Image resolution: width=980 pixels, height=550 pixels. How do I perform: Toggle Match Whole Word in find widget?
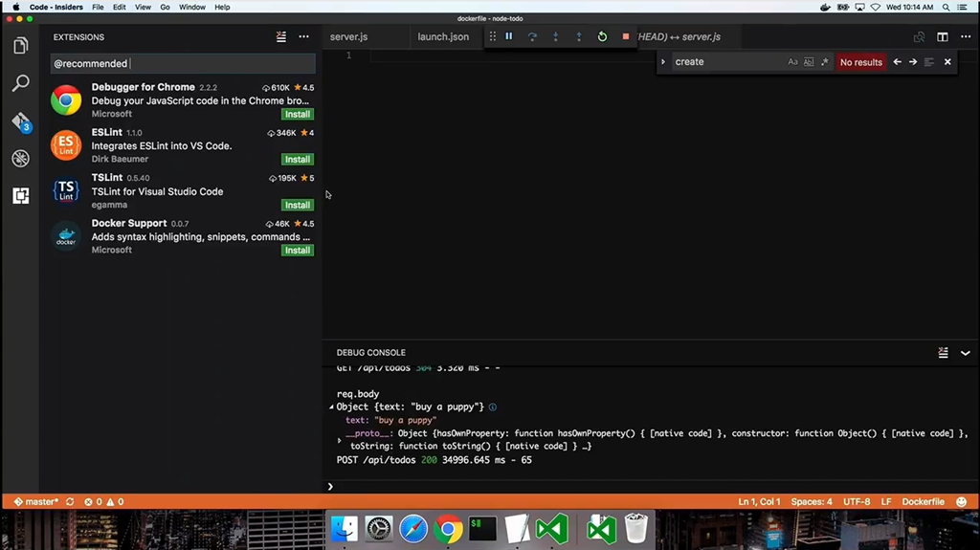[809, 62]
